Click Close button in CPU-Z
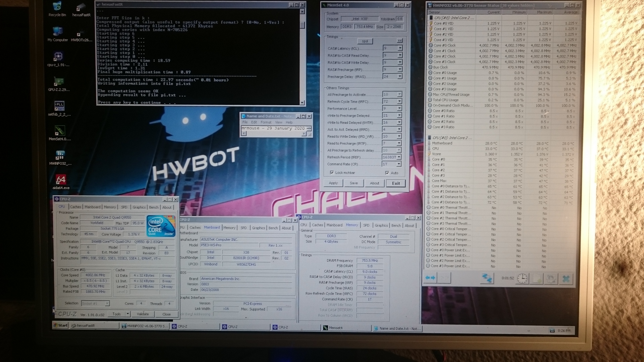 click(166, 314)
